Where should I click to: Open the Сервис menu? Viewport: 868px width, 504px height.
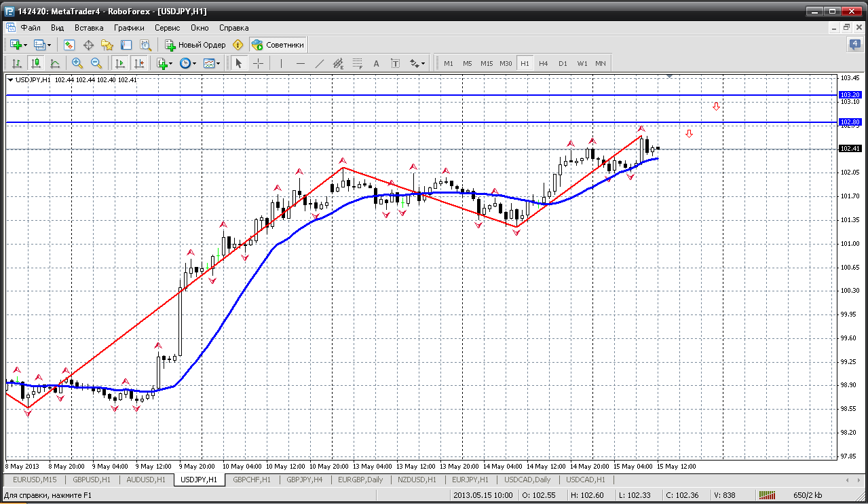(167, 28)
